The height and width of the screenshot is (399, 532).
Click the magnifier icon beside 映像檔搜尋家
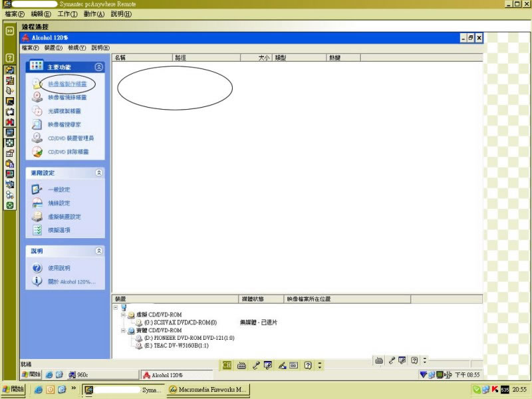[x=37, y=124]
